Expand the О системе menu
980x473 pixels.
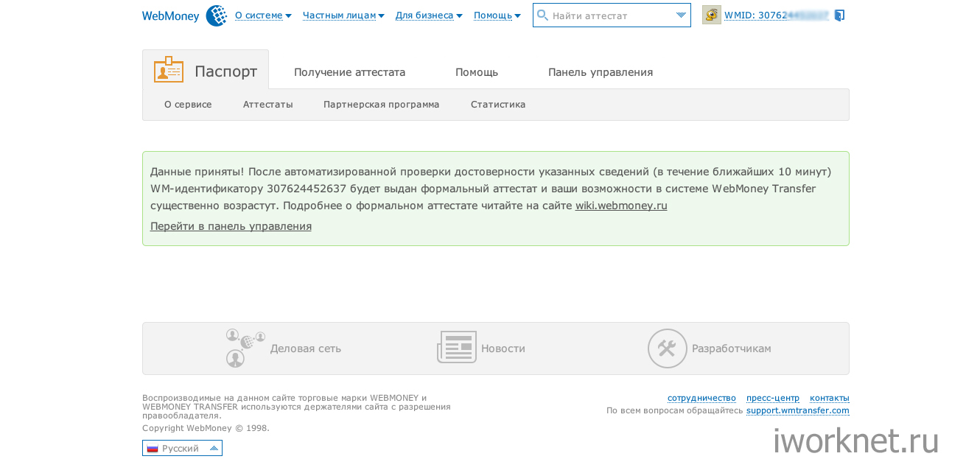click(263, 15)
